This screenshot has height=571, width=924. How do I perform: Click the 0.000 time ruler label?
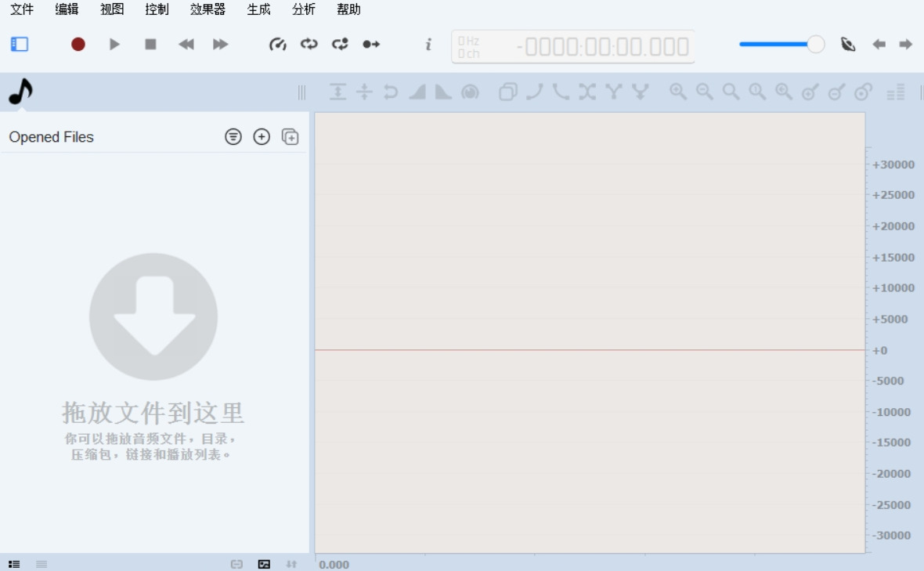334,565
